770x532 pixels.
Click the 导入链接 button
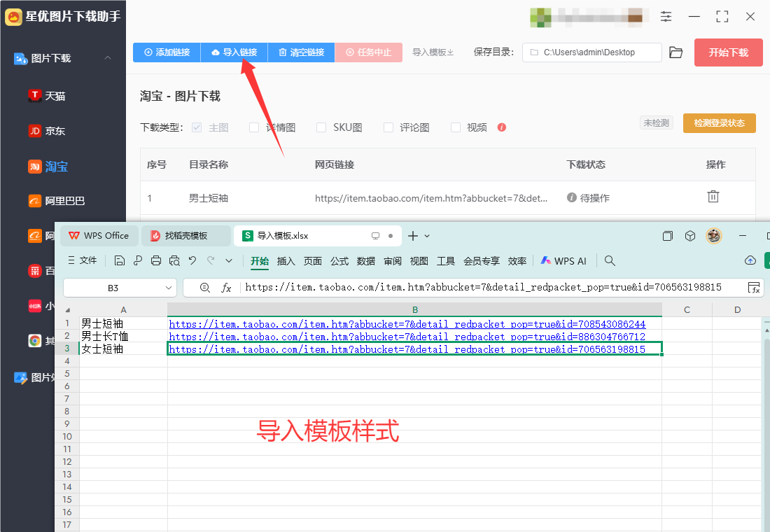(234, 52)
